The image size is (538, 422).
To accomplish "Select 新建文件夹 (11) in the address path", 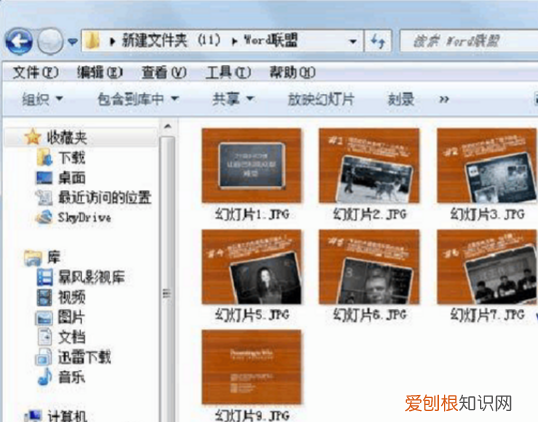I will [x=171, y=41].
